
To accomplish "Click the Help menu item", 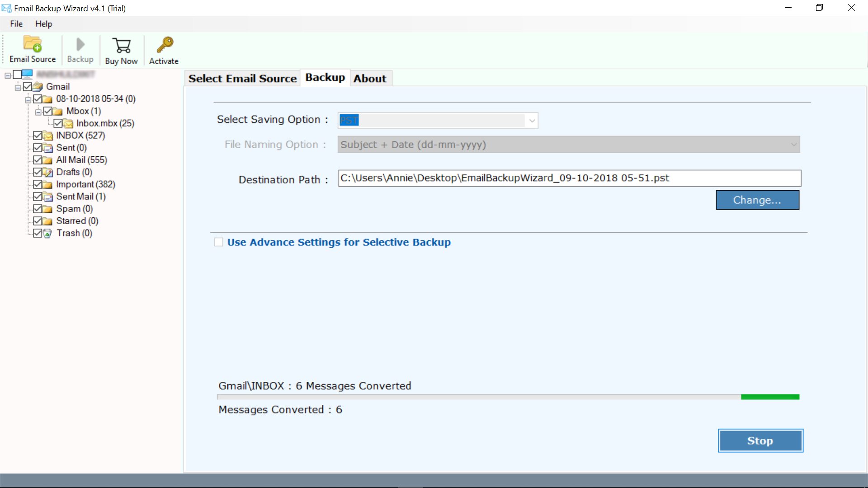I will [43, 24].
